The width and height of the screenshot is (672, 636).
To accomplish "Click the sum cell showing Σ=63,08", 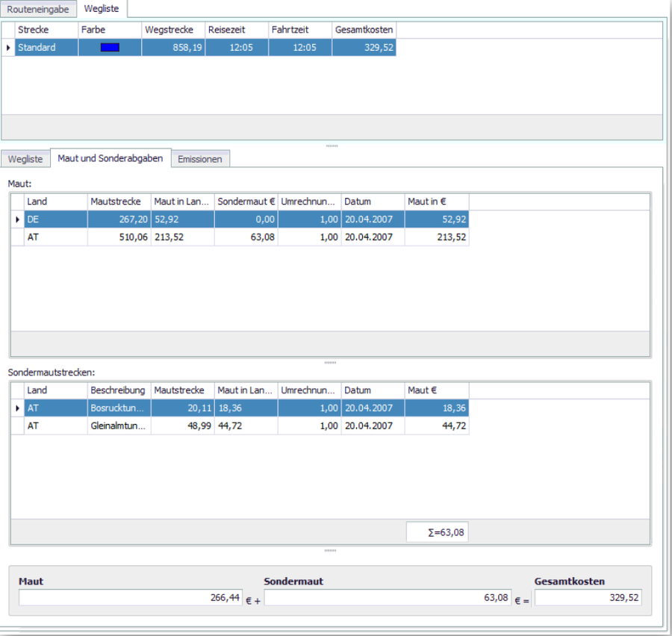I will pos(437,532).
